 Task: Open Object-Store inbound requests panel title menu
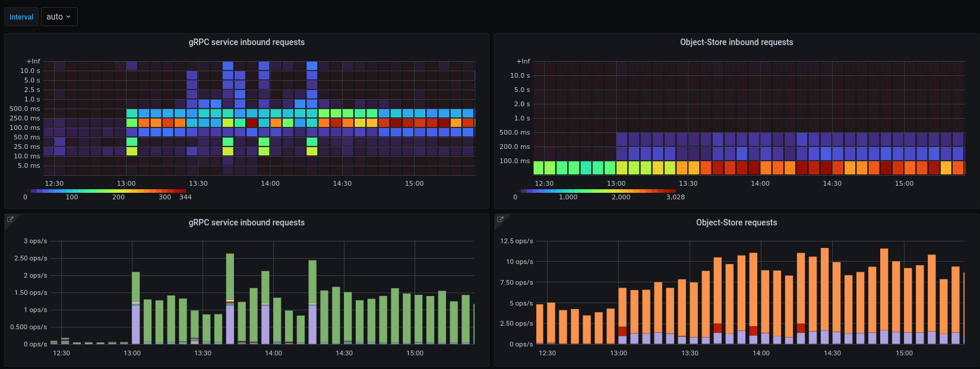(x=736, y=42)
